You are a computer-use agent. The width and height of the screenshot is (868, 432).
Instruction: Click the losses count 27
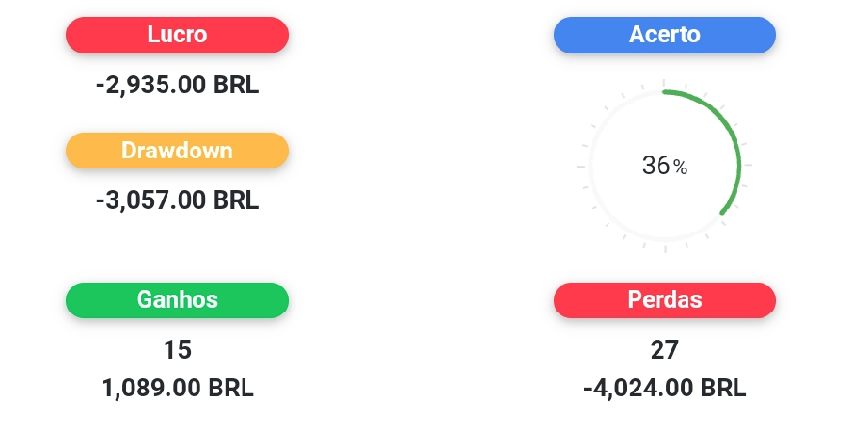664,350
